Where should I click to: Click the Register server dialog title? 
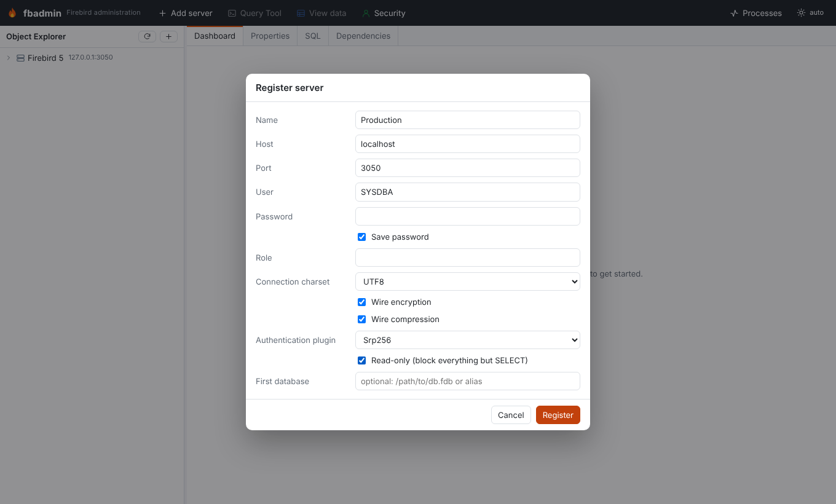click(290, 87)
